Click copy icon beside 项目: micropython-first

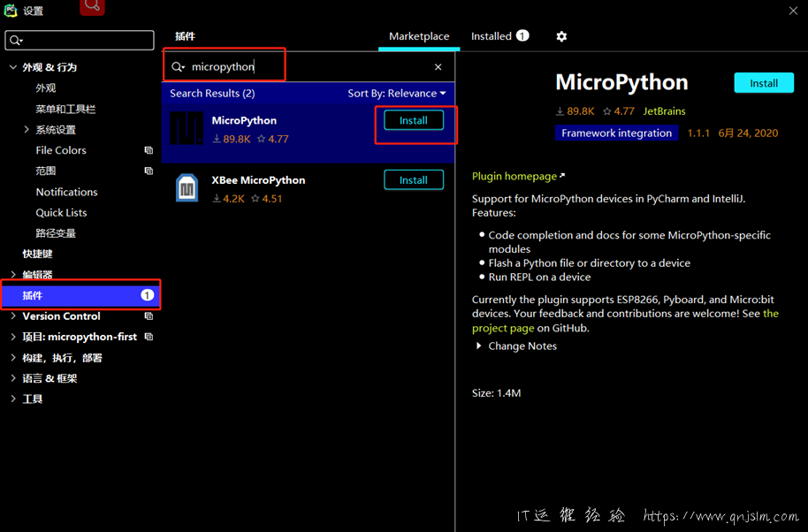(149, 337)
